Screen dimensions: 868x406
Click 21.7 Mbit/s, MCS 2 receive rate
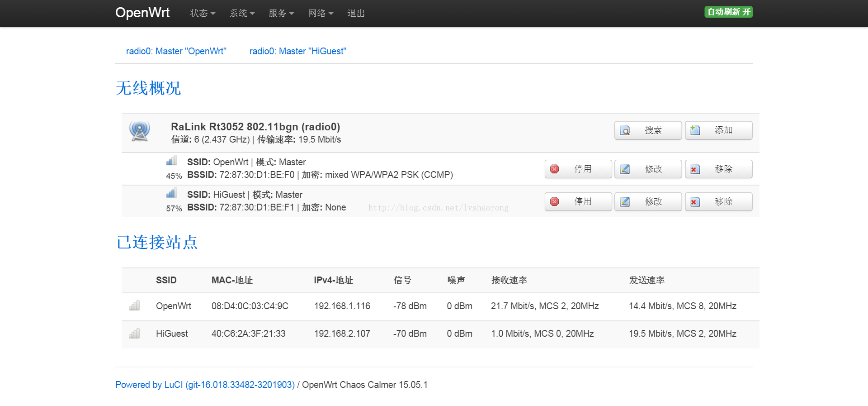(x=545, y=306)
